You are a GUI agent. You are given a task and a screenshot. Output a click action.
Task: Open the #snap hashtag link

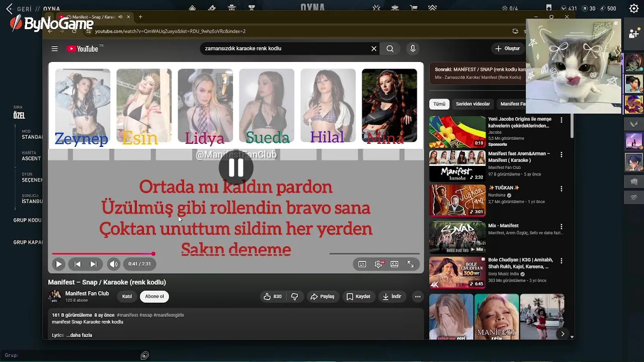pos(145,315)
